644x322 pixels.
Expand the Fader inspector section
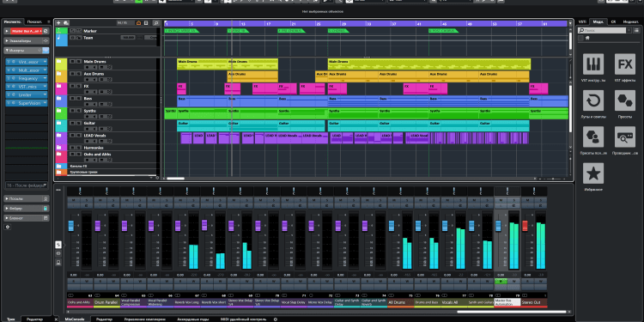pyautogui.click(x=7, y=209)
